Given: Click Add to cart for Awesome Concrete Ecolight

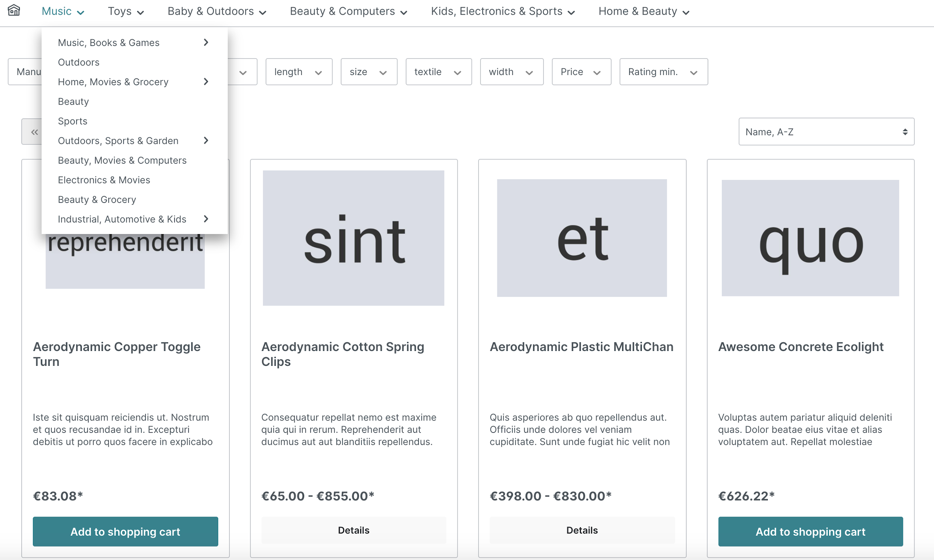Looking at the screenshot, I should pos(810,531).
